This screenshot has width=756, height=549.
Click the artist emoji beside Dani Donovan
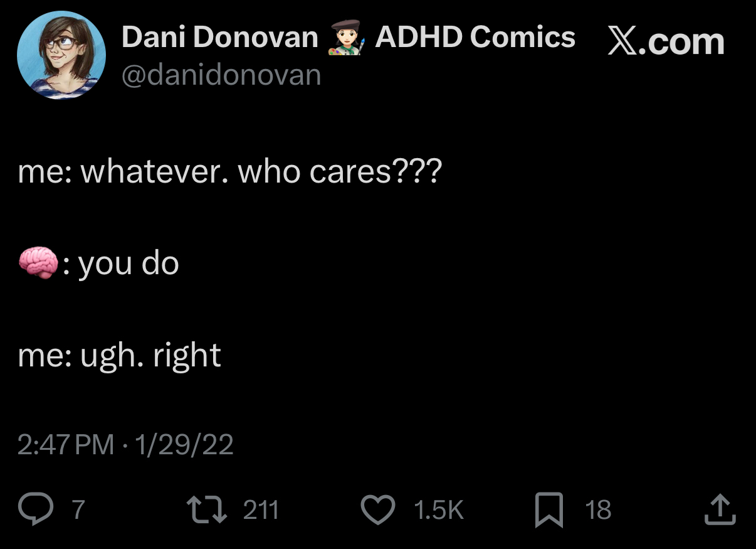tap(346, 39)
